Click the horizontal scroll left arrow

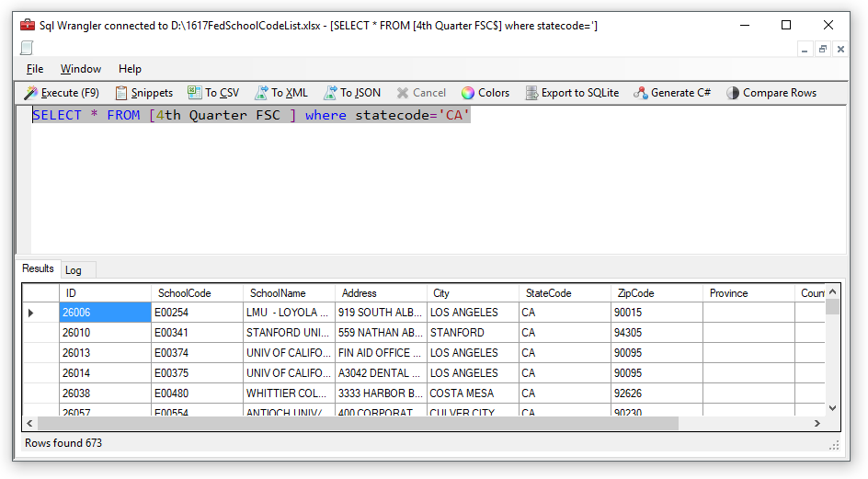[x=30, y=423]
